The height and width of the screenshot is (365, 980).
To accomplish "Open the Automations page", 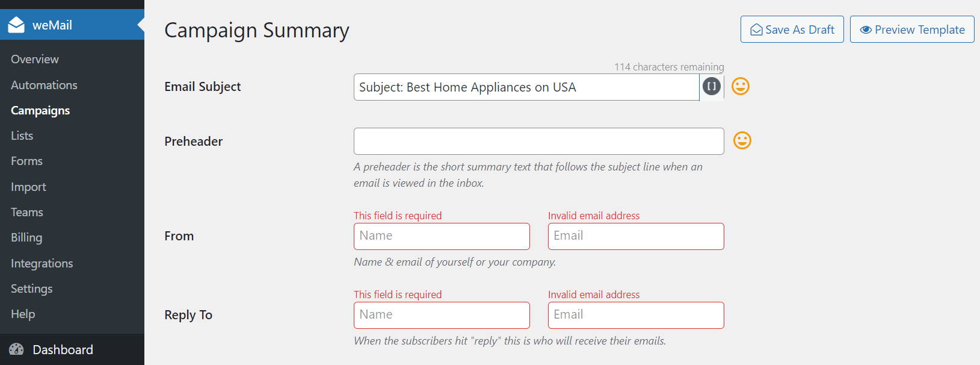I will [43, 85].
